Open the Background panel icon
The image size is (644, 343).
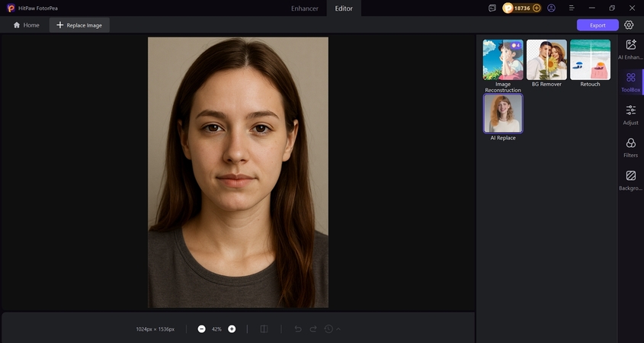[630, 180]
